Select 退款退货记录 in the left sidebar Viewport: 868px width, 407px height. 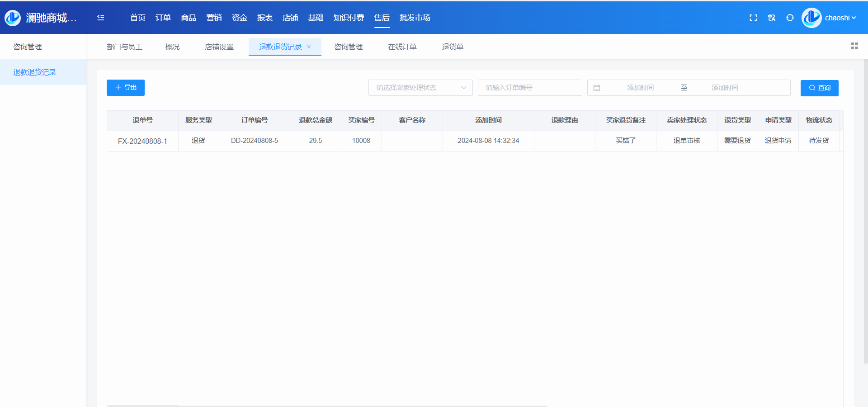[35, 72]
